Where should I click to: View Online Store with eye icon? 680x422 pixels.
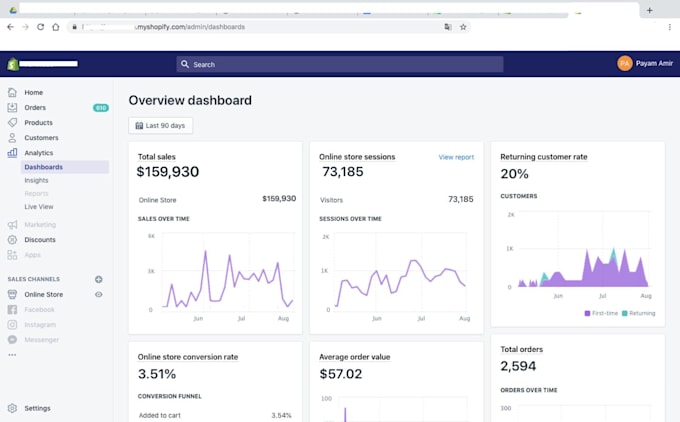tap(98, 294)
